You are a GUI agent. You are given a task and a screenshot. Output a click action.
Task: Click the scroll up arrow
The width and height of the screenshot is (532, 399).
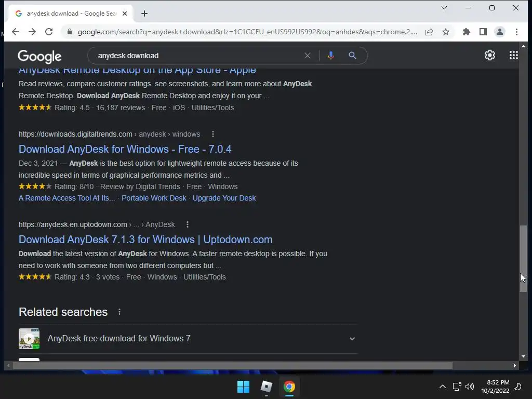(523, 46)
